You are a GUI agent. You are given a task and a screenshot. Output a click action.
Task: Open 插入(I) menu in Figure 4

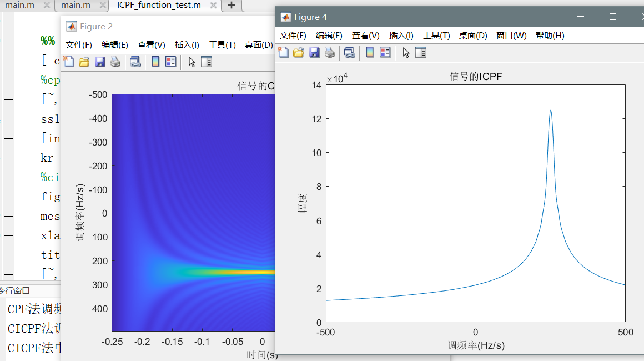coord(401,36)
